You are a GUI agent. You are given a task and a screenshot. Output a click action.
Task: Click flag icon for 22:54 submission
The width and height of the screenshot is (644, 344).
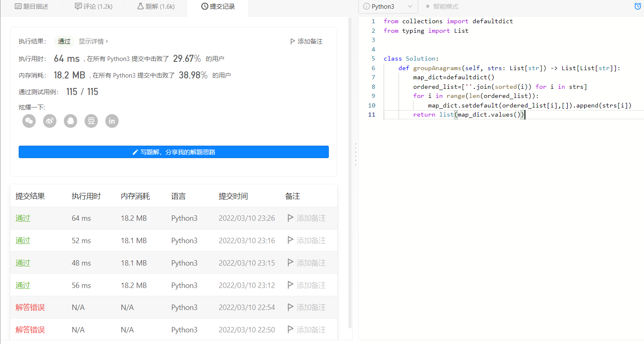click(x=290, y=307)
